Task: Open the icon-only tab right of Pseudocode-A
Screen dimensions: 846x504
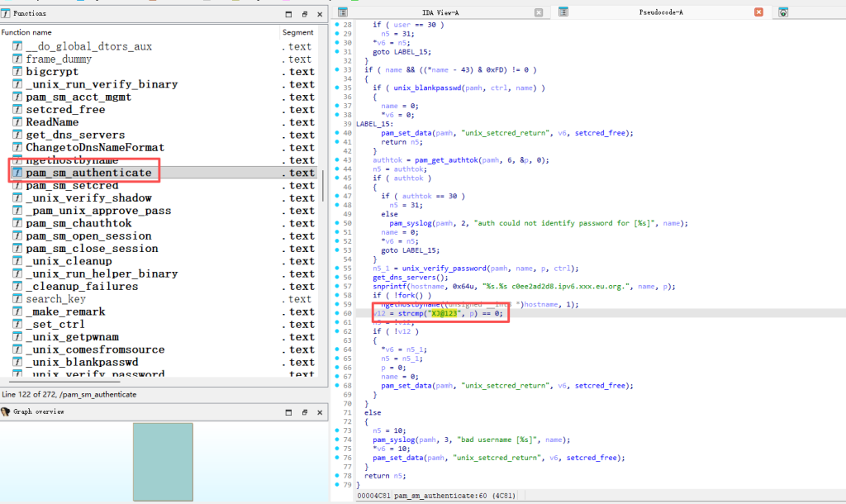Action: click(x=783, y=12)
